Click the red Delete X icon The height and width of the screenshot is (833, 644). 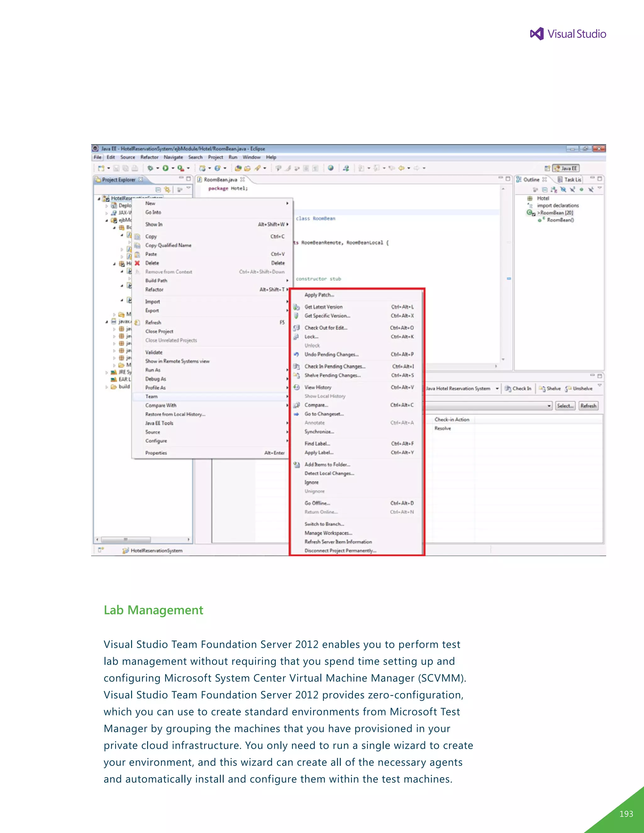click(137, 263)
